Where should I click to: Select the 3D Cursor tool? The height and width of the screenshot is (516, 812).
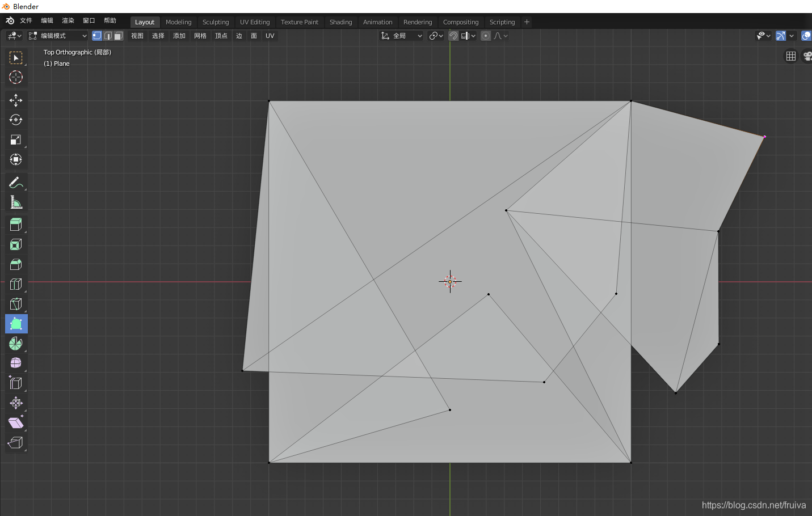tap(16, 78)
